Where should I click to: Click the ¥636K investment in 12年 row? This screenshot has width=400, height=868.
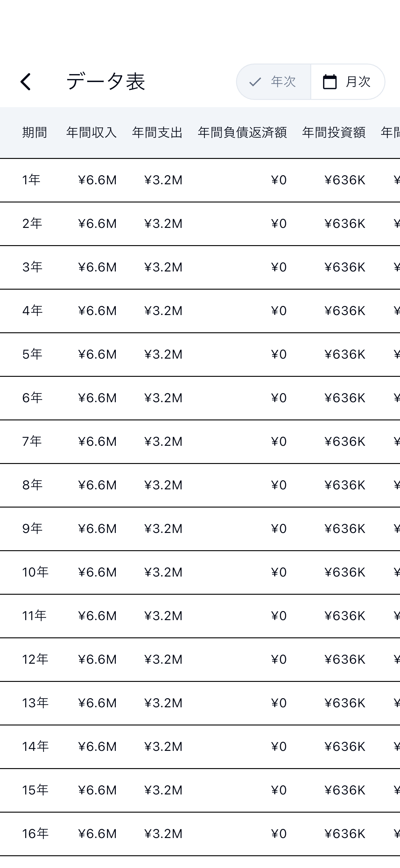tap(345, 659)
